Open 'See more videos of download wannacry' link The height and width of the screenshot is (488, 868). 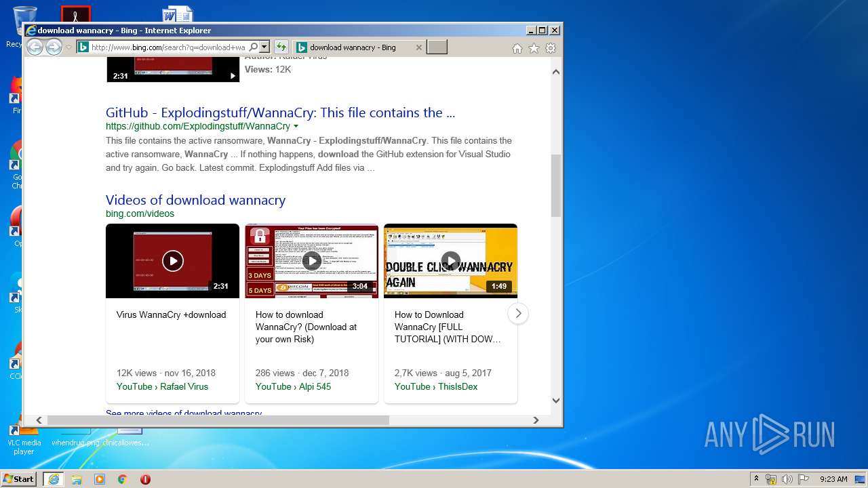(x=184, y=413)
